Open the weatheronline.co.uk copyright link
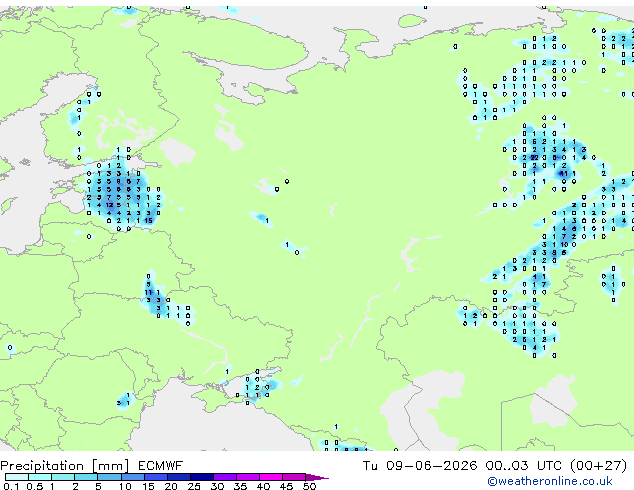Screen dimensions: 634x490 pos(550,481)
